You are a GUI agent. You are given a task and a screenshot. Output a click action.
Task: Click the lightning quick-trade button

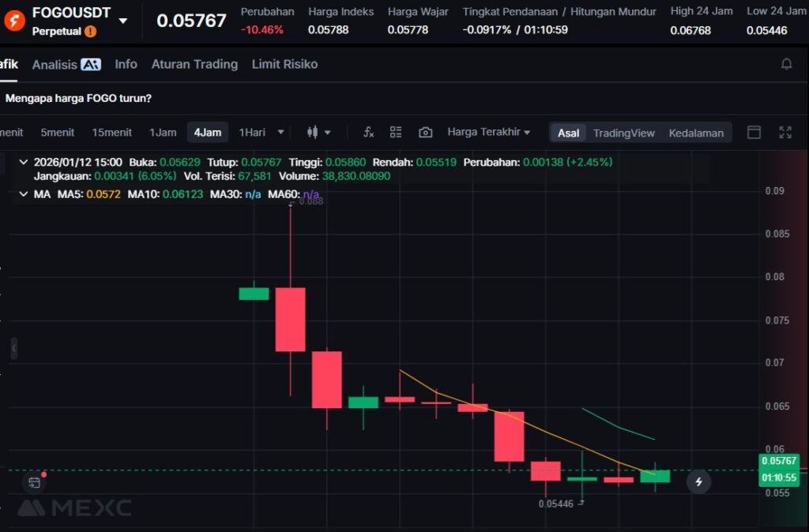698,481
